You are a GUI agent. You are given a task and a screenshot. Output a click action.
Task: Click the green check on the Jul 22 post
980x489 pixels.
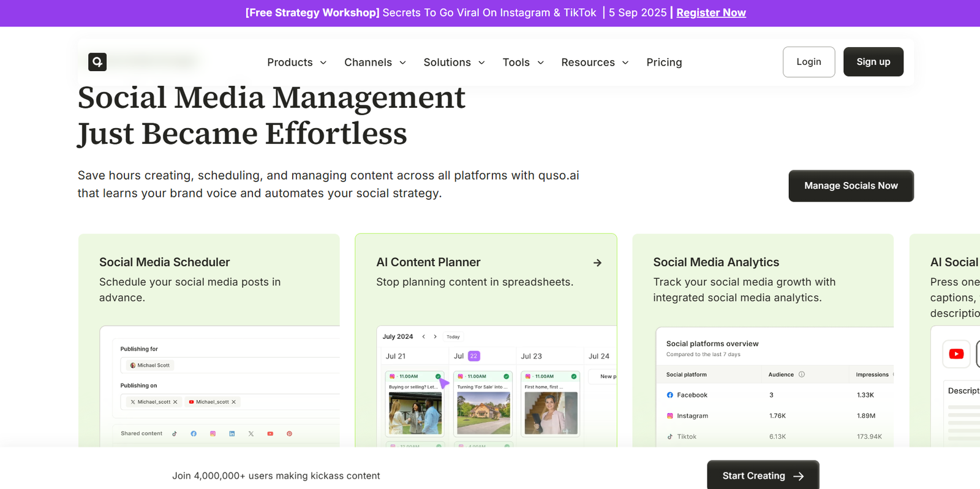coord(506,376)
